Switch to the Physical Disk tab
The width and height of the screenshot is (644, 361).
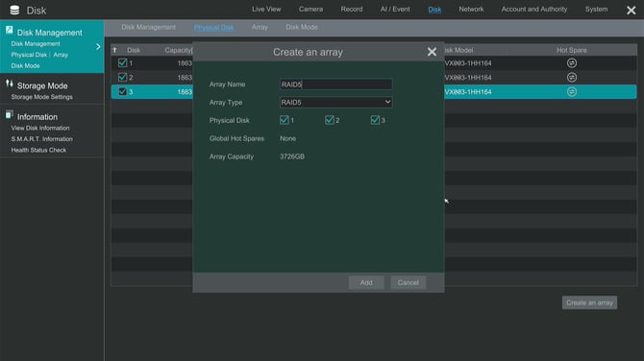(x=213, y=27)
